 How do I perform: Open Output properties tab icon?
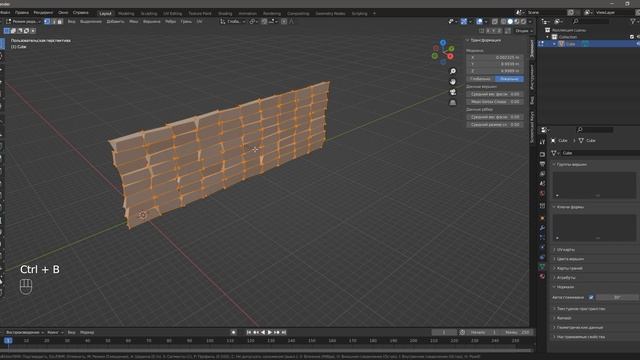point(542,164)
